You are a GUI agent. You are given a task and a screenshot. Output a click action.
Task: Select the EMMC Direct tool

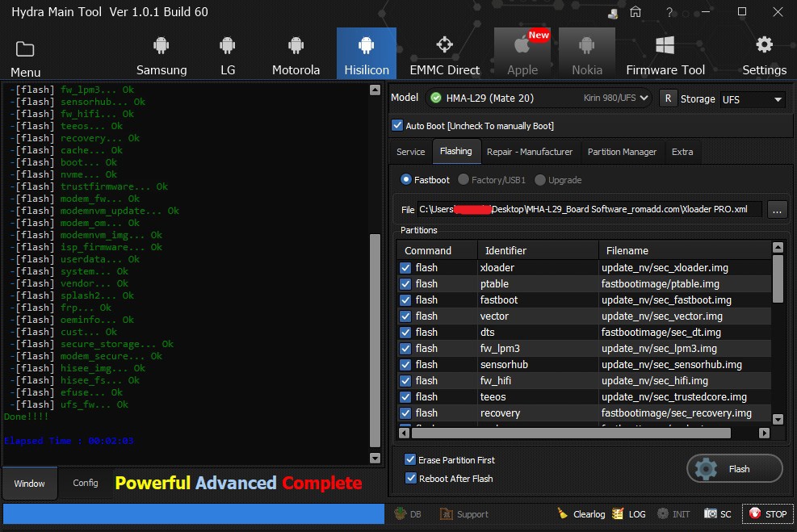click(x=444, y=54)
